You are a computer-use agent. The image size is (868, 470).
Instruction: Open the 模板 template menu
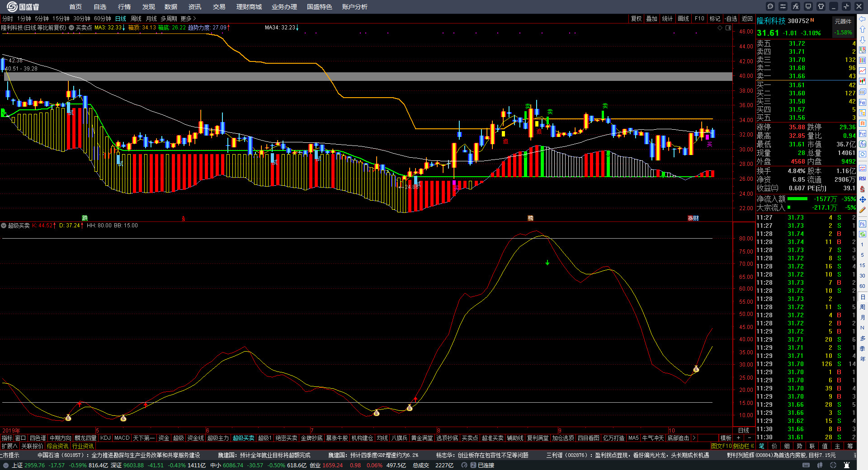coord(726,438)
